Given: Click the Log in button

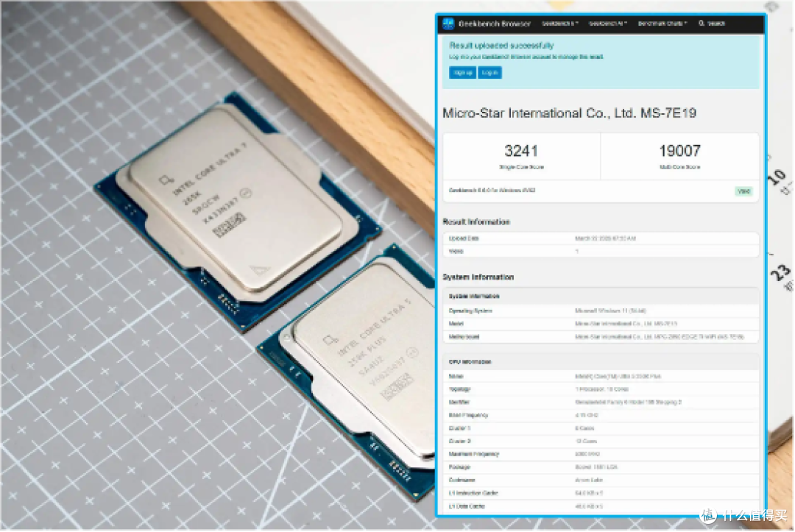Looking at the screenshot, I should (x=490, y=73).
